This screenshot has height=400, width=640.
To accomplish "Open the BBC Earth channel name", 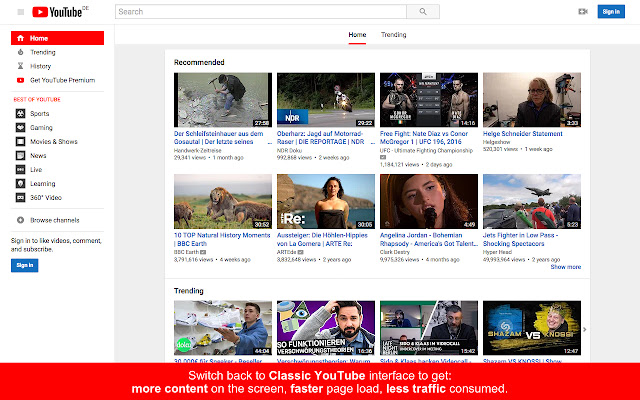I will pyautogui.click(x=186, y=252).
